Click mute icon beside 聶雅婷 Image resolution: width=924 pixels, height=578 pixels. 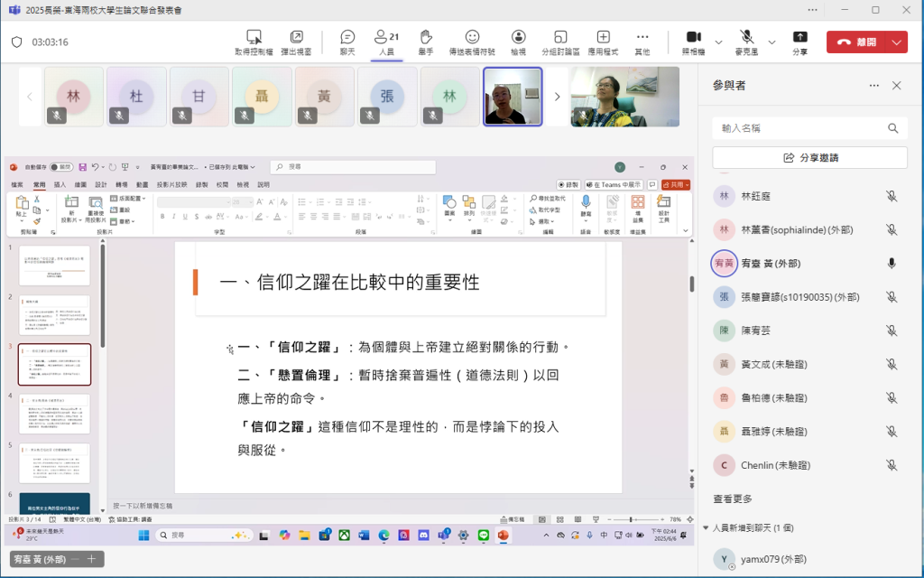[892, 432]
